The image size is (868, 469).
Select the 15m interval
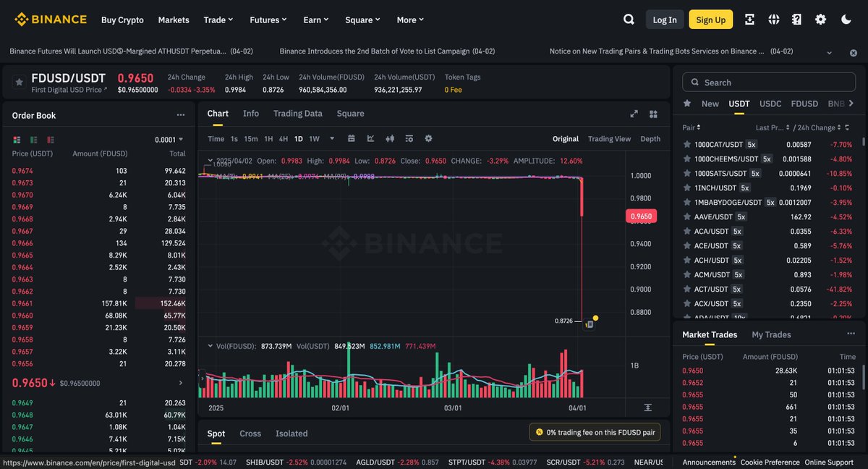[x=250, y=138]
